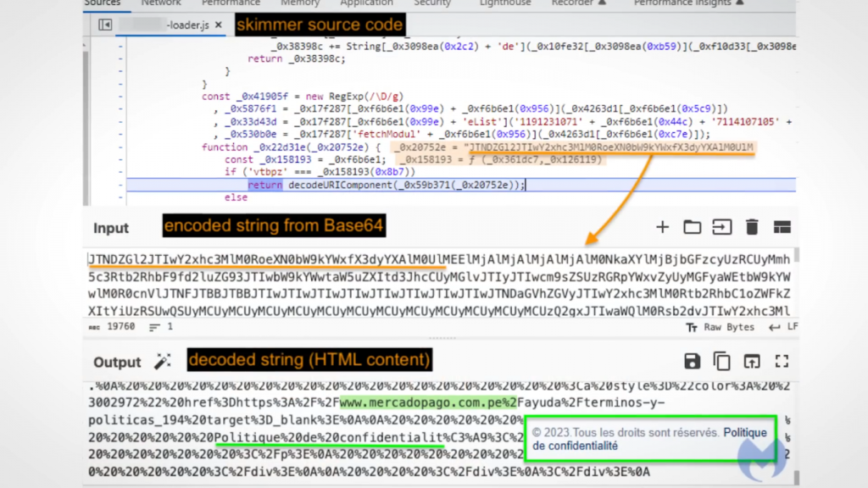868x488 pixels.
Task: Save output to file icon
Action: pyautogui.click(x=692, y=362)
